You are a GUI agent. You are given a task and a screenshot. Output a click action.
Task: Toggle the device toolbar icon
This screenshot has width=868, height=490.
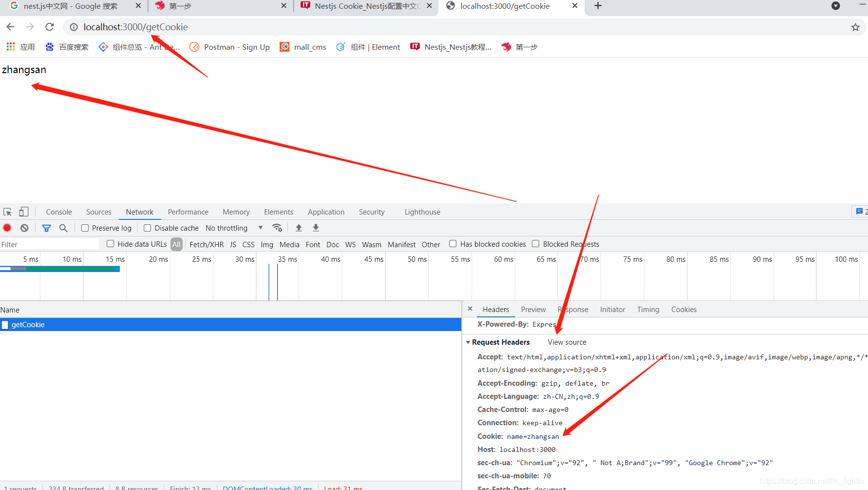click(x=23, y=212)
